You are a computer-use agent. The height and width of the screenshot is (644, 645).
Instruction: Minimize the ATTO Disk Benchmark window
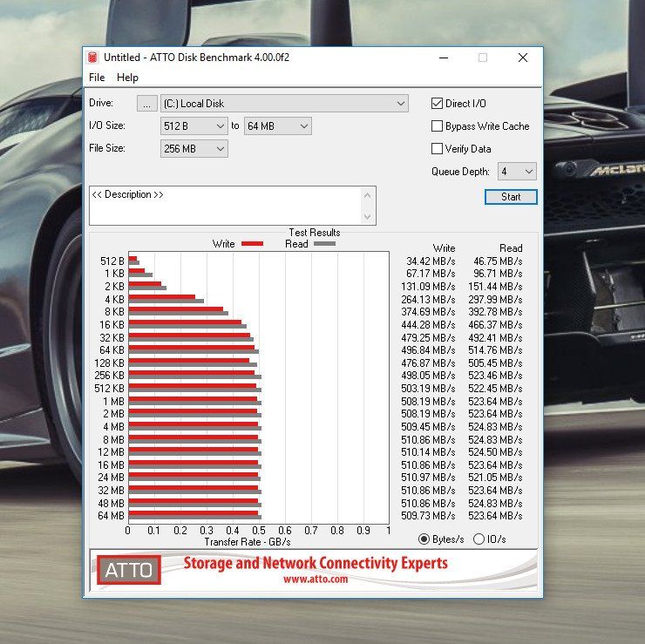(444, 58)
